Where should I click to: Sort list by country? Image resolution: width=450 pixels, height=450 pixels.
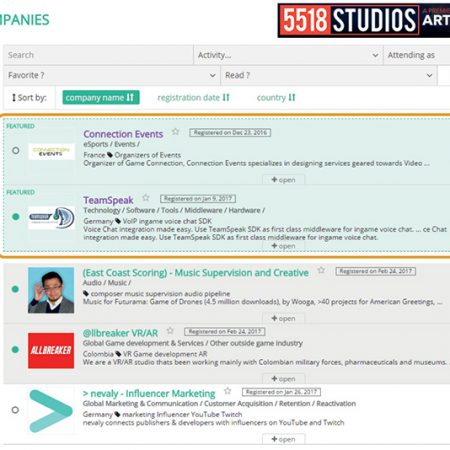(x=276, y=98)
